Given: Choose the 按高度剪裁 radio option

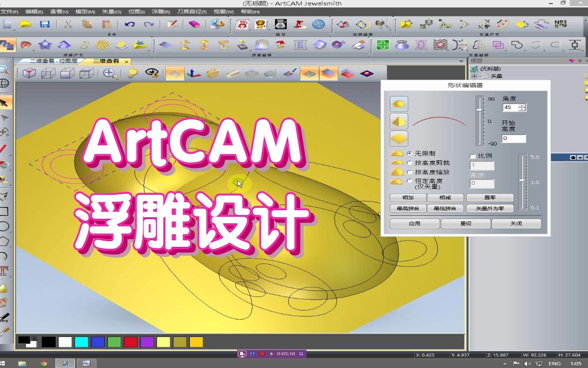Looking at the screenshot, I should (x=410, y=163).
